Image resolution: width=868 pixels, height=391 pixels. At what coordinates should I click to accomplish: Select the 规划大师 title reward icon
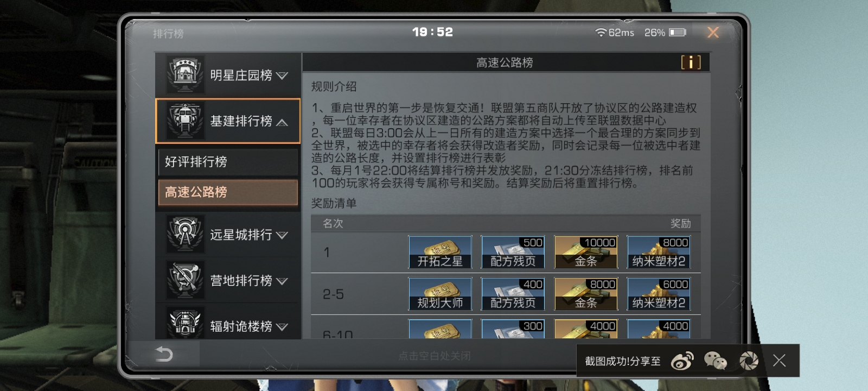point(440,294)
